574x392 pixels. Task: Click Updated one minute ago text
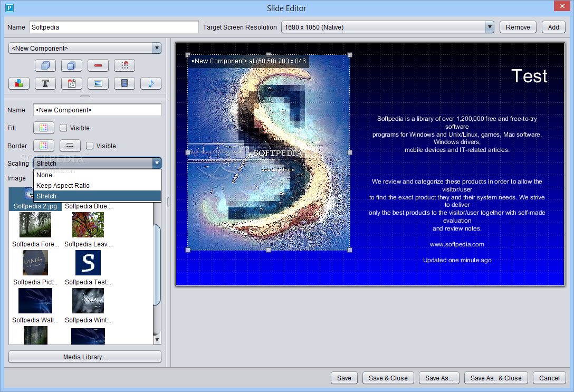(x=457, y=260)
